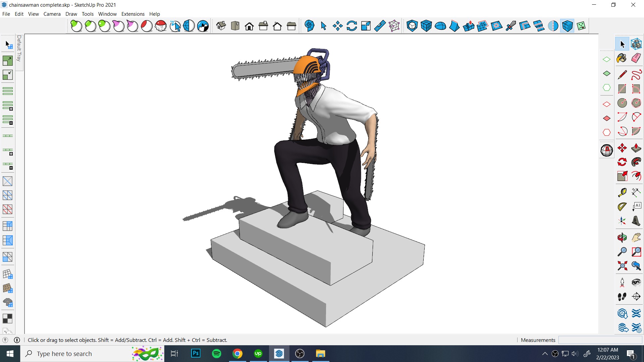Click the Zoom Extents tool

click(x=622, y=266)
